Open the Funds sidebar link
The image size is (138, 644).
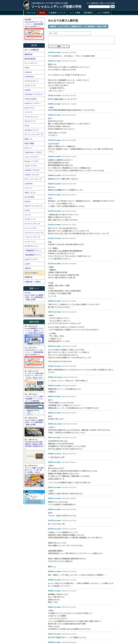tap(34, 126)
